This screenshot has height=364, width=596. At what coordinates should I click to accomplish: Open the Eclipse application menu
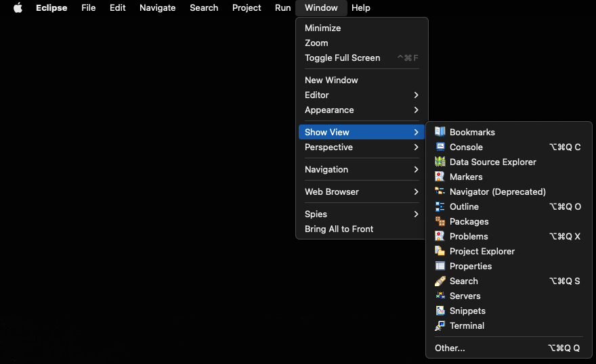coord(51,7)
